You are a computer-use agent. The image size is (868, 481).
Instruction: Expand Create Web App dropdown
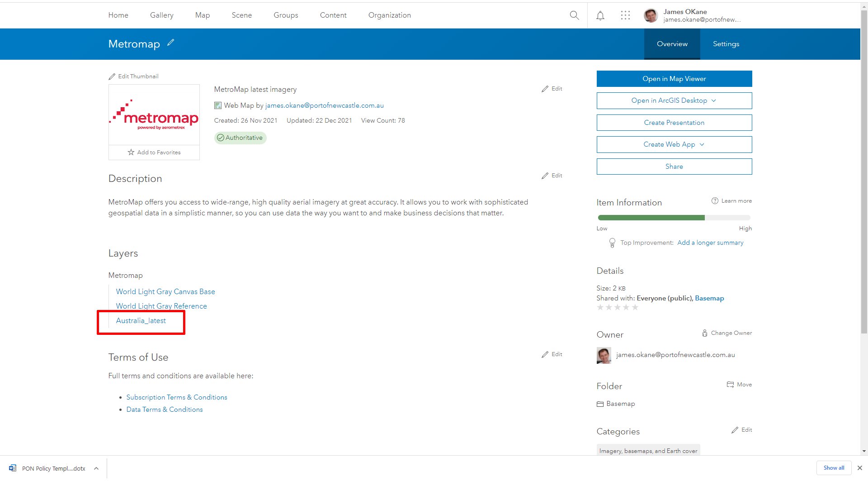[x=702, y=144]
